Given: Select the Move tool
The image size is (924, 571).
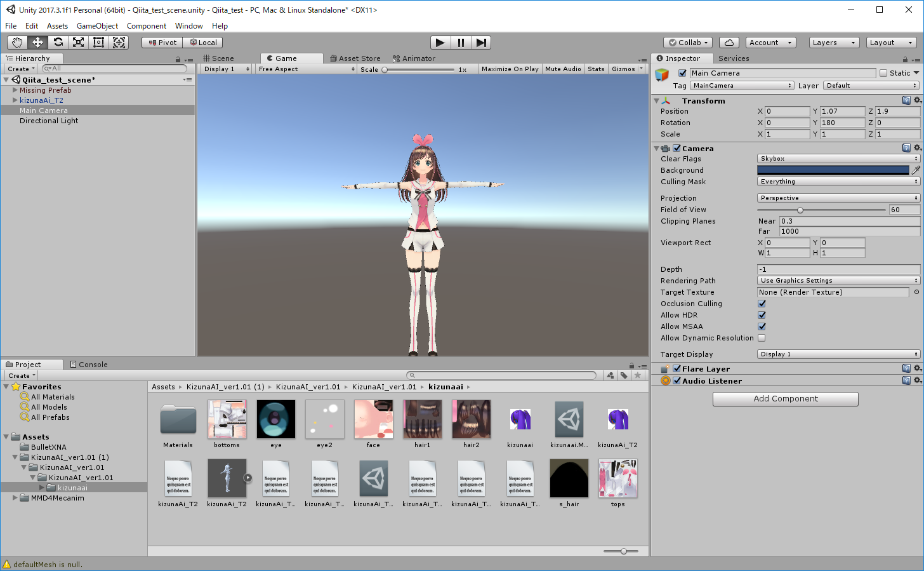Looking at the screenshot, I should pos(37,43).
